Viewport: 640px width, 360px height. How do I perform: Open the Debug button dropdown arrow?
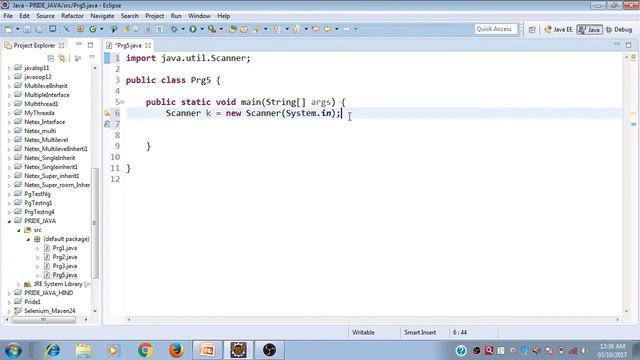pyautogui.click(x=183, y=29)
